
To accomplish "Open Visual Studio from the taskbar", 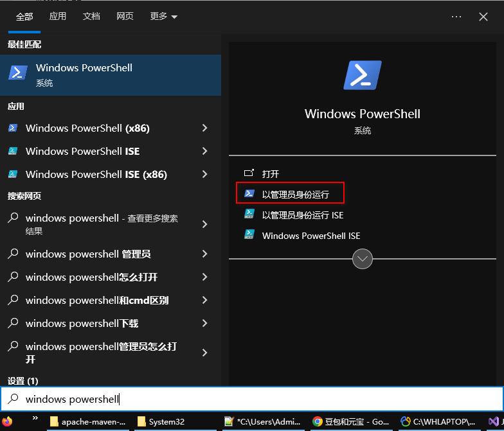I will 494,421.
